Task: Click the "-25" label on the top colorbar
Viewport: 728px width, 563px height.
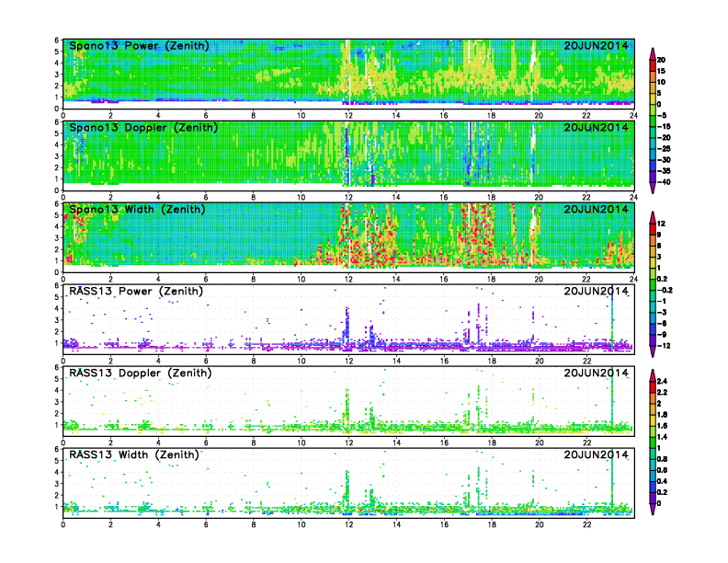Action: tap(664, 149)
